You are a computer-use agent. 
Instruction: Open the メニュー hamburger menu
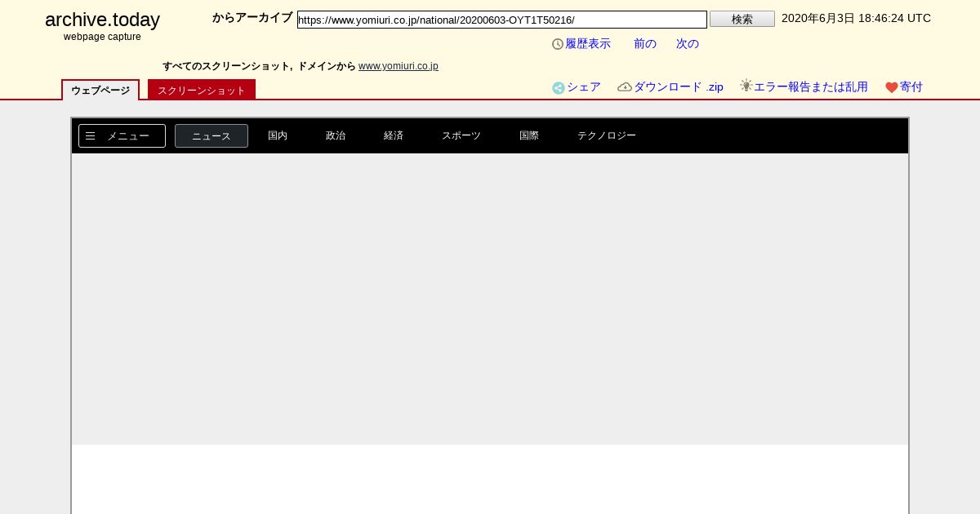122,136
